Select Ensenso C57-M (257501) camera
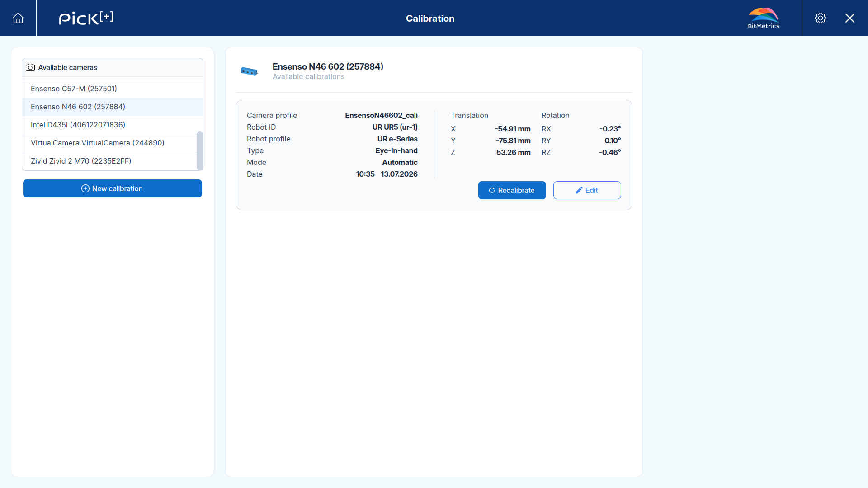 coord(113,89)
